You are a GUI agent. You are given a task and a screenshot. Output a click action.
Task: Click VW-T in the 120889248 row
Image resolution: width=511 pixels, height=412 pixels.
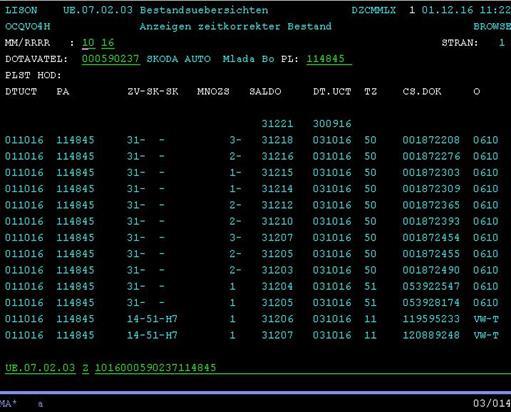pos(486,335)
